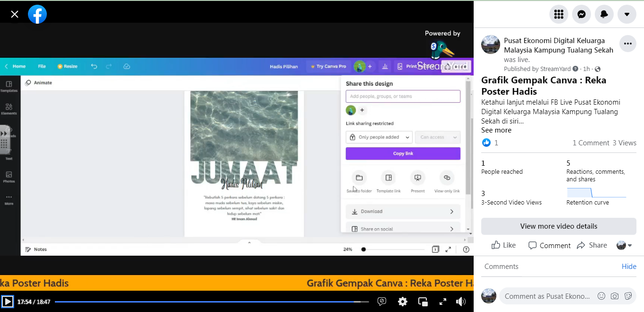Choose Template link option
Image resolution: width=644 pixels, height=312 pixels.
[x=388, y=182]
